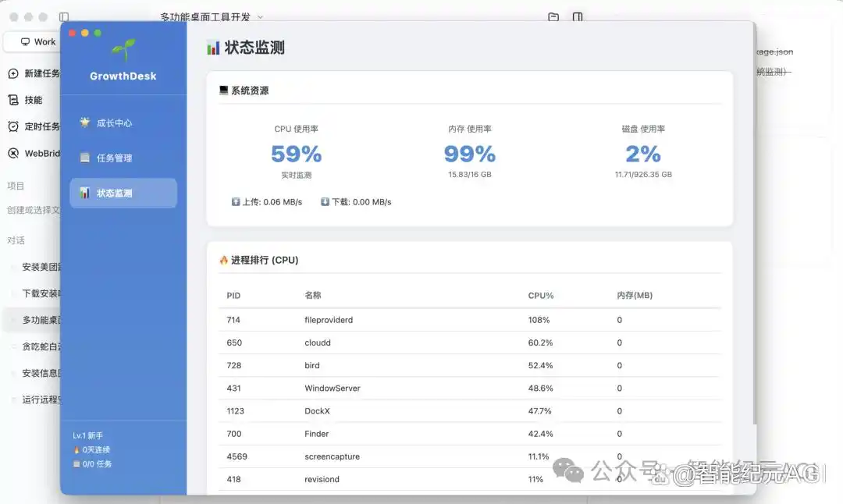This screenshot has width=843, height=504.
Task: Click PID 418 for revisiond
Action: [234, 479]
